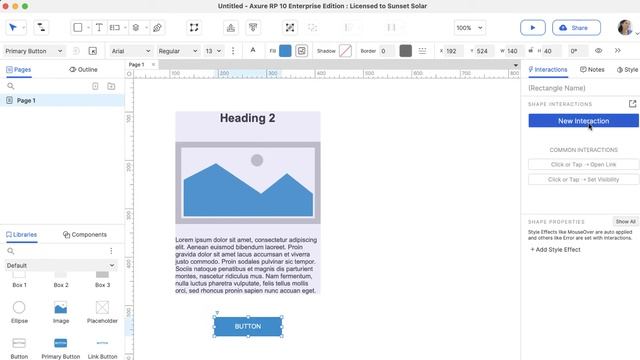Switch to the Components tab
This screenshot has height=360, width=640.
pos(85,234)
